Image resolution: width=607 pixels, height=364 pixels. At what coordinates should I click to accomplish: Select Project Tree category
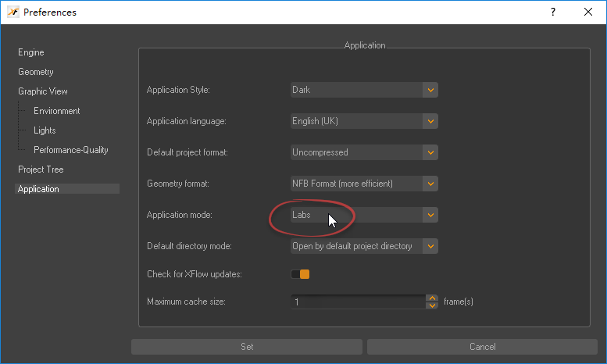[x=41, y=170]
